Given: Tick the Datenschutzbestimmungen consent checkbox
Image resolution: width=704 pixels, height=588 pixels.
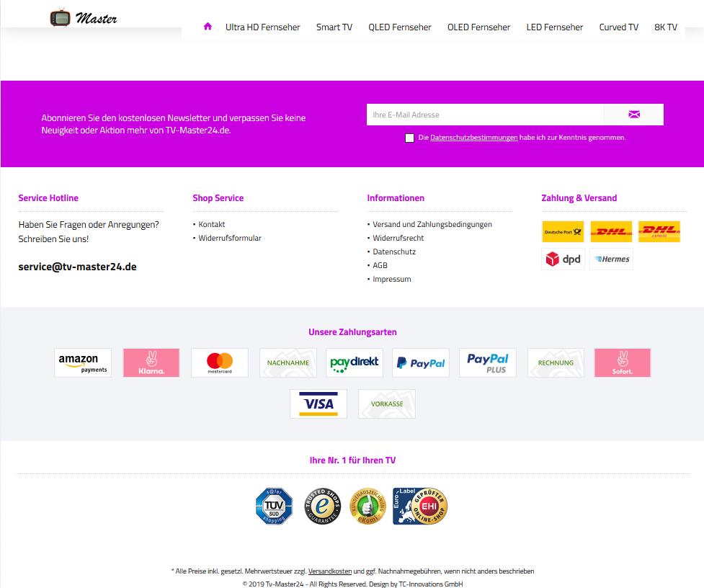Looking at the screenshot, I should point(409,138).
